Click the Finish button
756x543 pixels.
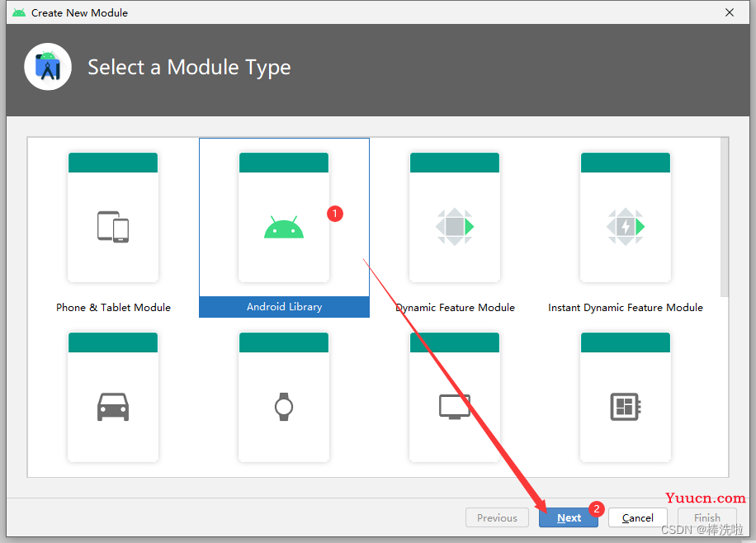coord(706,517)
